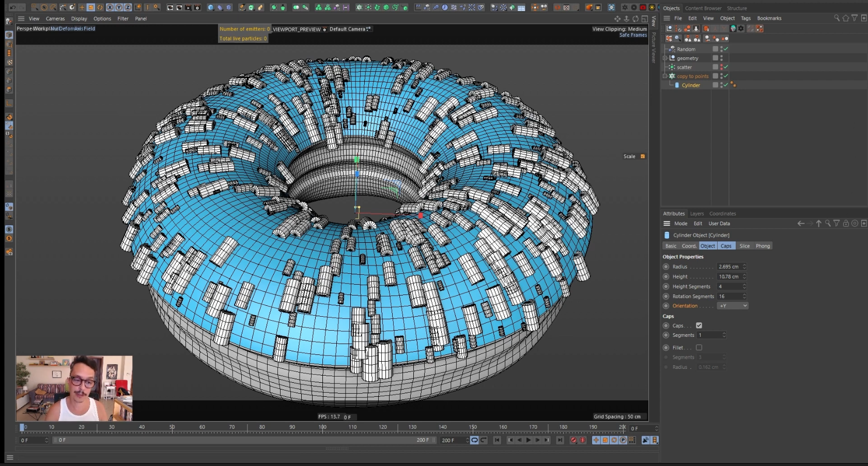This screenshot has width=868, height=466.
Task: Select the Move tool in top toolbar
Action: pos(82,7)
